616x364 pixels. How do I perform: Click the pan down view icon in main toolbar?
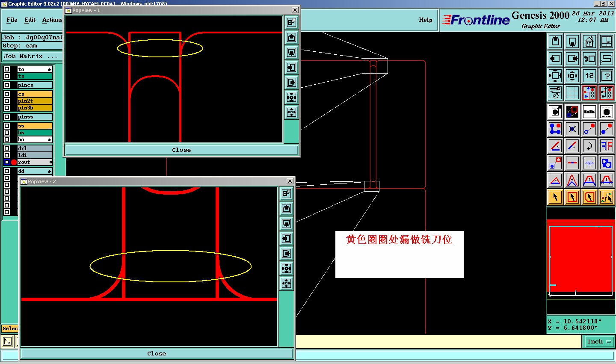coord(572,41)
